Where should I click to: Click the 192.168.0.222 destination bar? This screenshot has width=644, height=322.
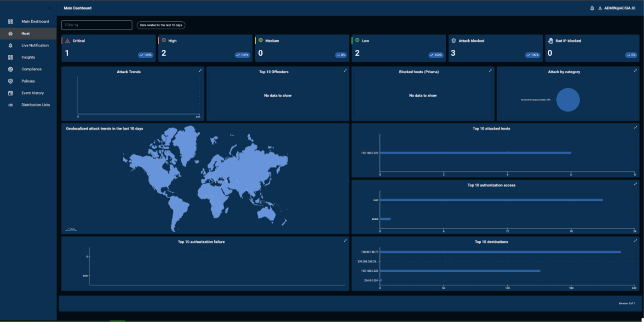coord(460,271)
